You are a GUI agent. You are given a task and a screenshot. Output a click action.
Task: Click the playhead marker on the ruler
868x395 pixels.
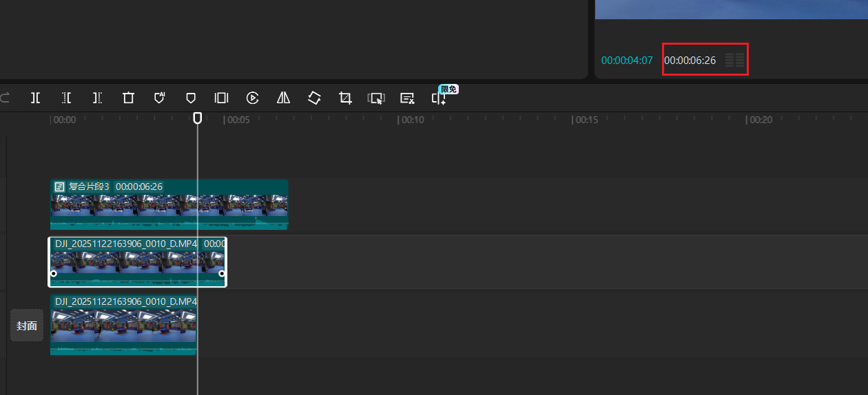click(x=198, y=118)
